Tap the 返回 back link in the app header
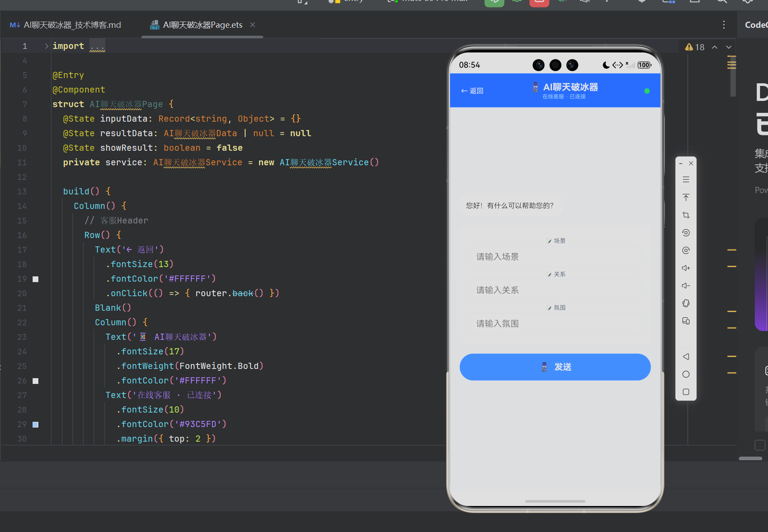The image size is (768, 532). [472, 91]
